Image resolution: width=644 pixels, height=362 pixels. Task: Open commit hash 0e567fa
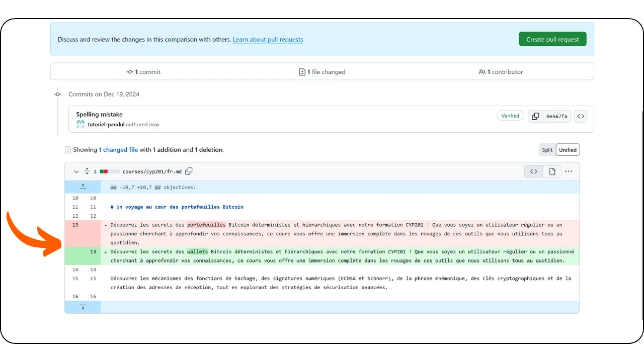pos(556,116)
